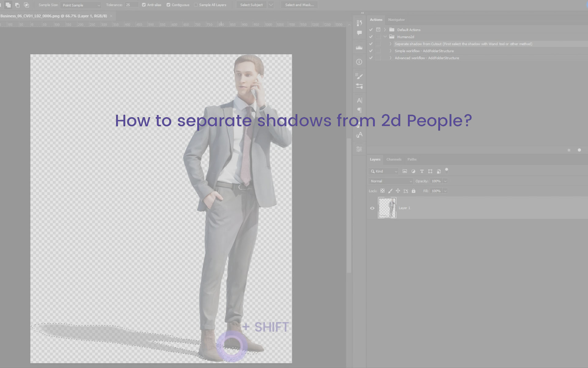The image size is (588, 368).
Task: Click the Select and Mask button
Action: click(299, 5)
